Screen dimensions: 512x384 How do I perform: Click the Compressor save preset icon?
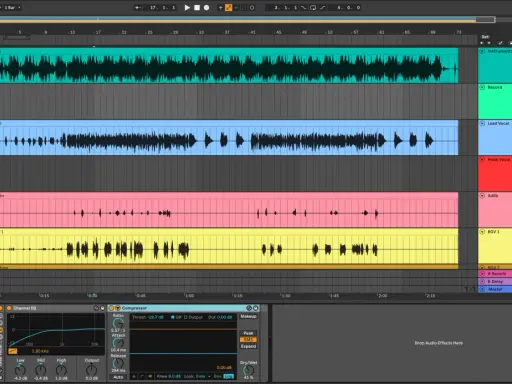pos(256,308)
